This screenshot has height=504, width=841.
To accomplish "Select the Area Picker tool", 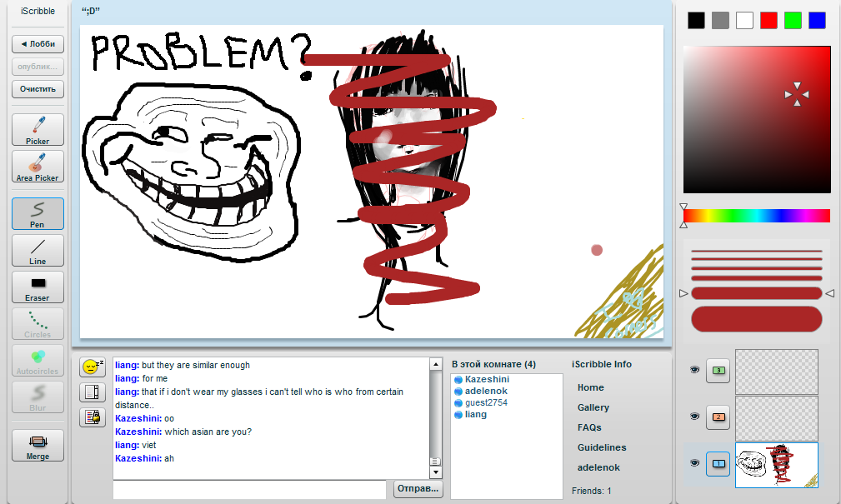I will click(38, 167).
